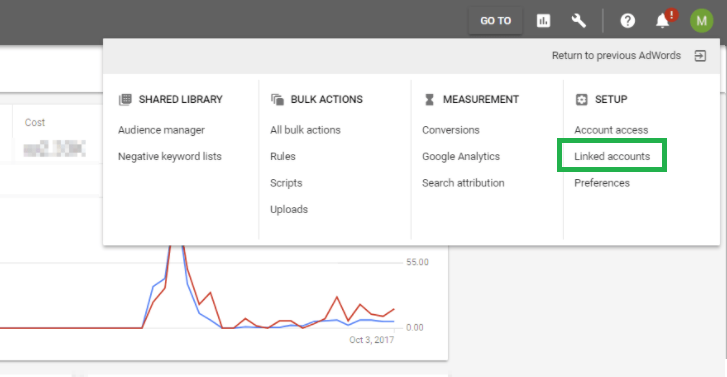Open the M account avatar
727x377 pixels.
coord(701,21)
